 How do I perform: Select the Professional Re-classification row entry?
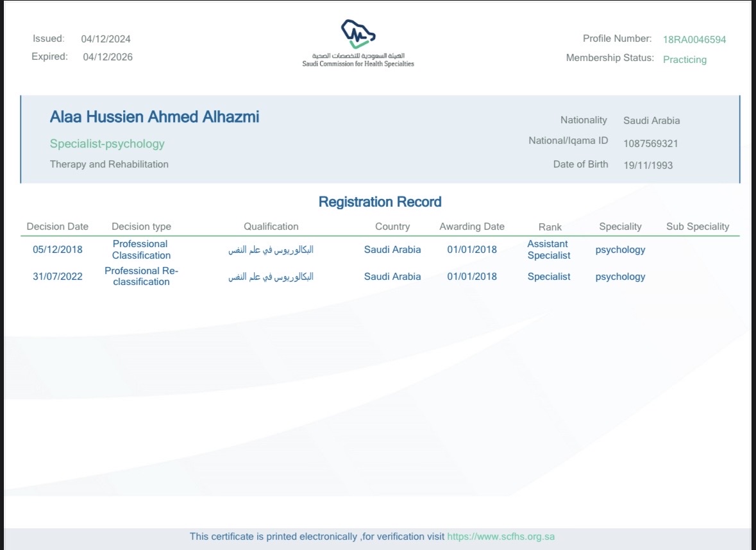pyautogui.click(x=141, y=277)
